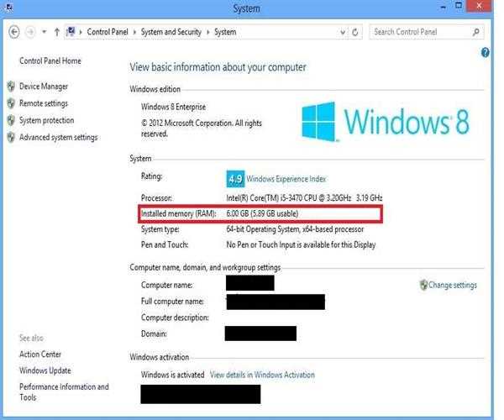Click the Search Control Panel field
The width and height of the screenshot is (504, 420).
coord(420,32)
